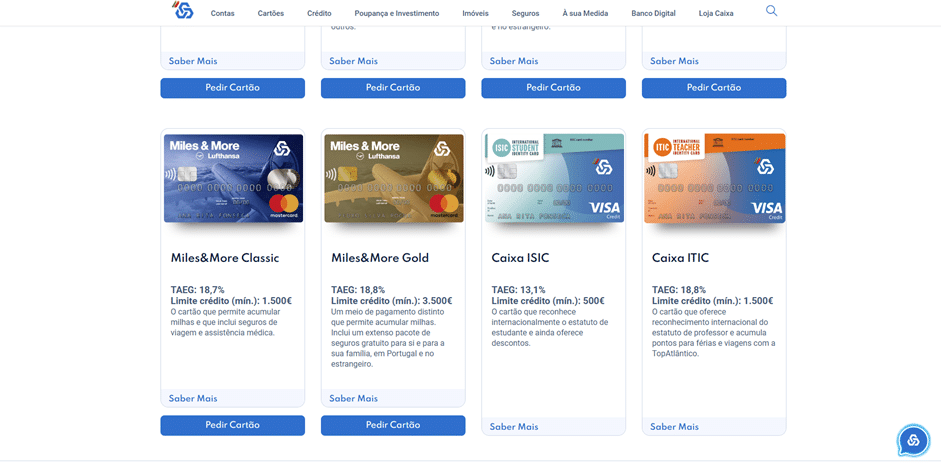
Task: Open the chat assistant bubble icon
Action: (913, 441)
